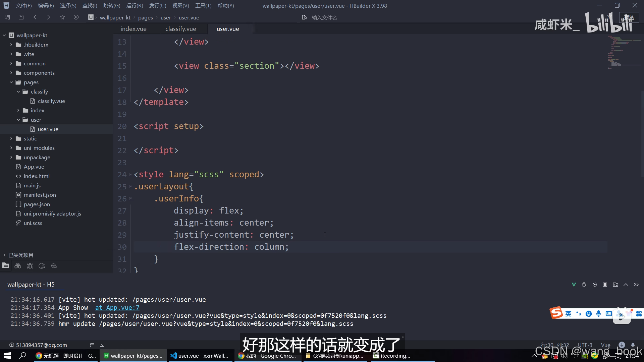This screenshot has height=362, width=644.
Task: Toggle Sogou punctuation mode button
Action: point(579,314)
